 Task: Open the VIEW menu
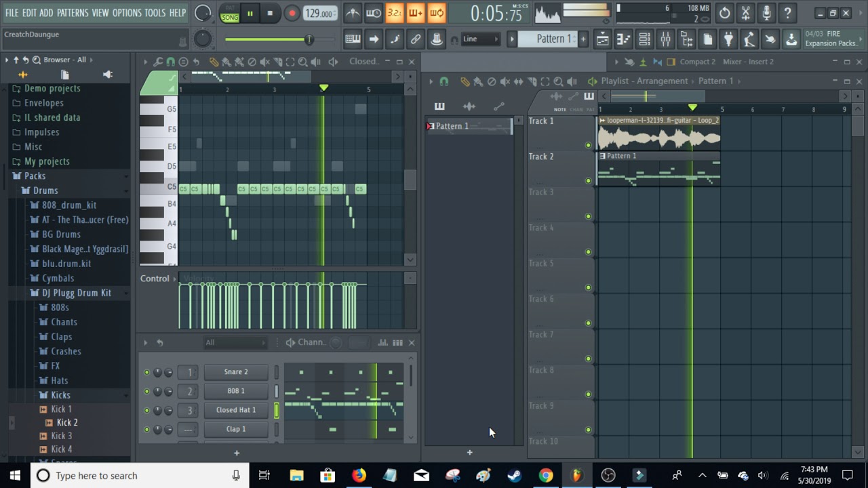click(100, 13)
